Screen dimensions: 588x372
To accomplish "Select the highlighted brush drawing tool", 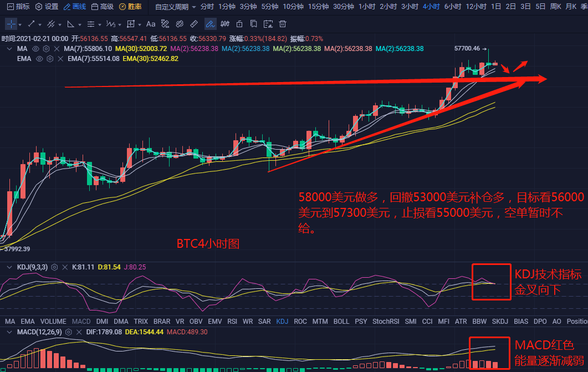I will pyautogui.click(x=210, y=24).
